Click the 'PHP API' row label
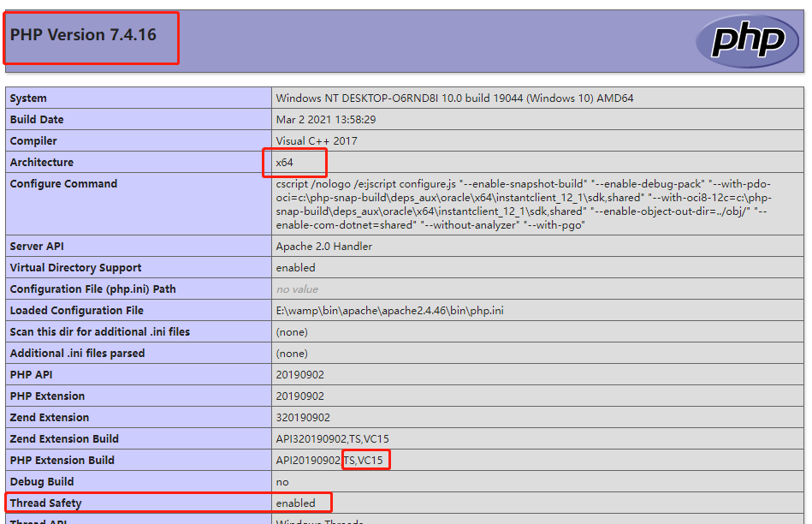812x524 pixels. coord(31,375)
